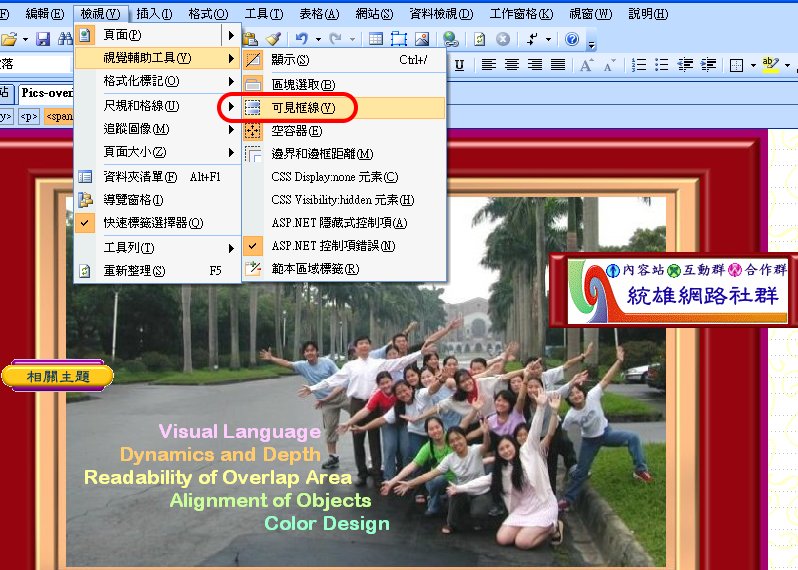
Task: Uncheck ASP.NET 控制項錯誤 option
Action: [x=344, y=246]
